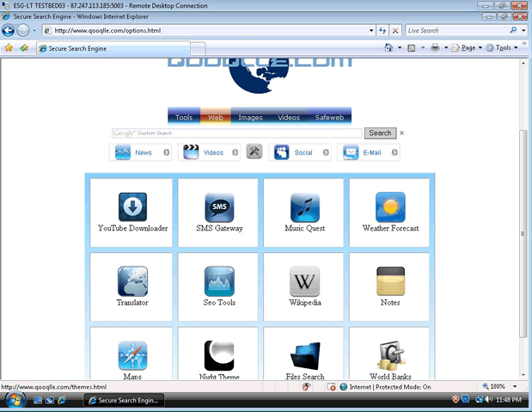The width and height of the screenshot is (532, 412).
Task: Click the Google Custom Search input field
Action: (x=236, y=133)
